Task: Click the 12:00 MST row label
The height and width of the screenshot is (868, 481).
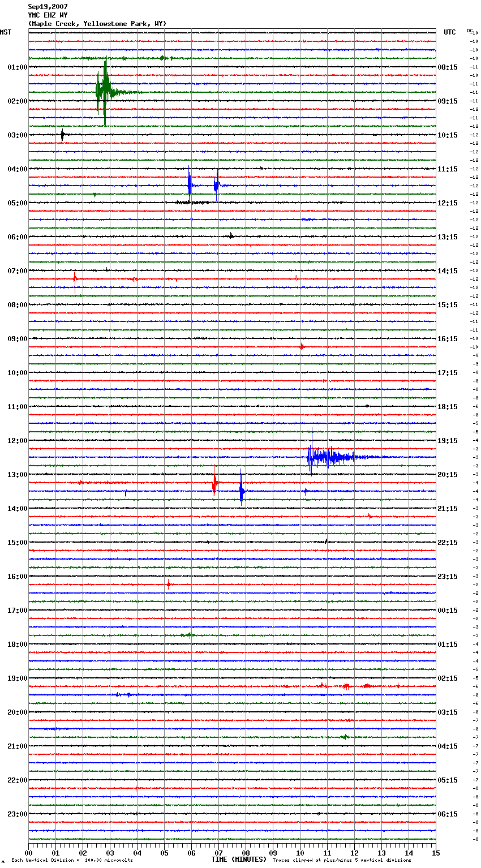Action: click(x=18, y=441)
